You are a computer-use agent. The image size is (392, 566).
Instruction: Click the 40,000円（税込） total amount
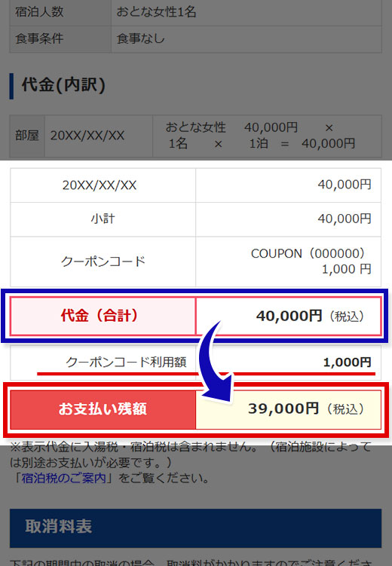click(310, 316)
